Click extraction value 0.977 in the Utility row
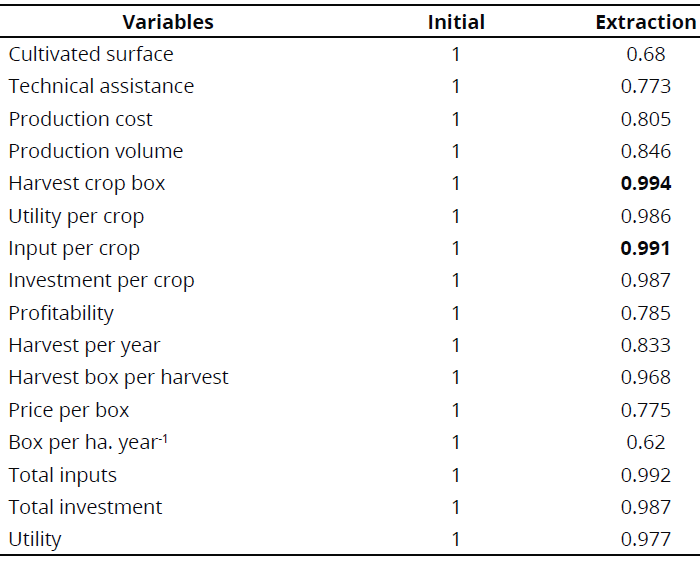 point(646,539)
